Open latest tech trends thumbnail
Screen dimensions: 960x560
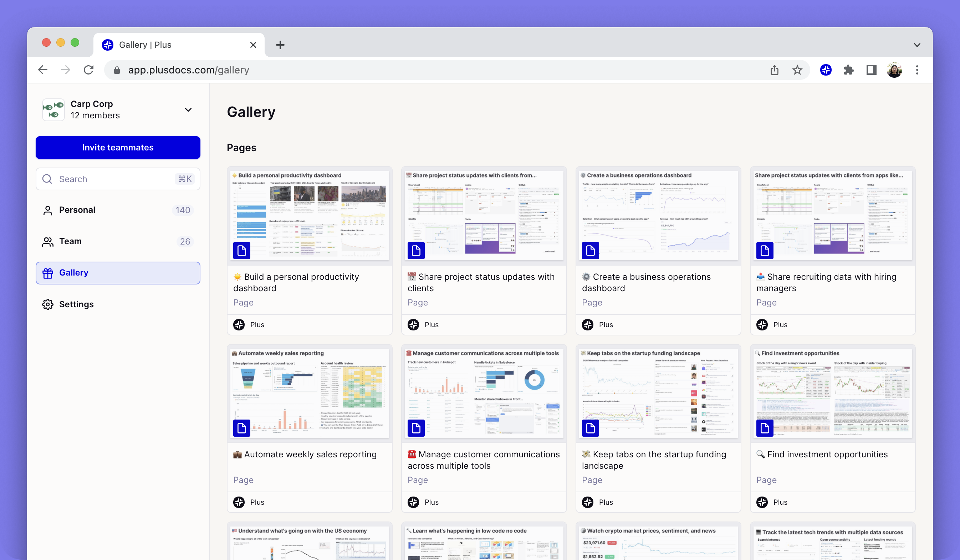[833, 543]
